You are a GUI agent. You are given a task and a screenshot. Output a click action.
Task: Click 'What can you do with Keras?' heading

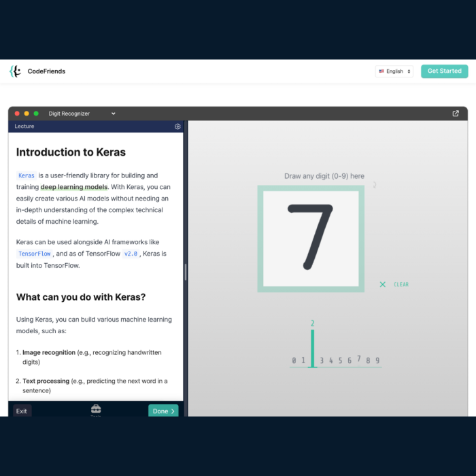[x=81, y=297]
